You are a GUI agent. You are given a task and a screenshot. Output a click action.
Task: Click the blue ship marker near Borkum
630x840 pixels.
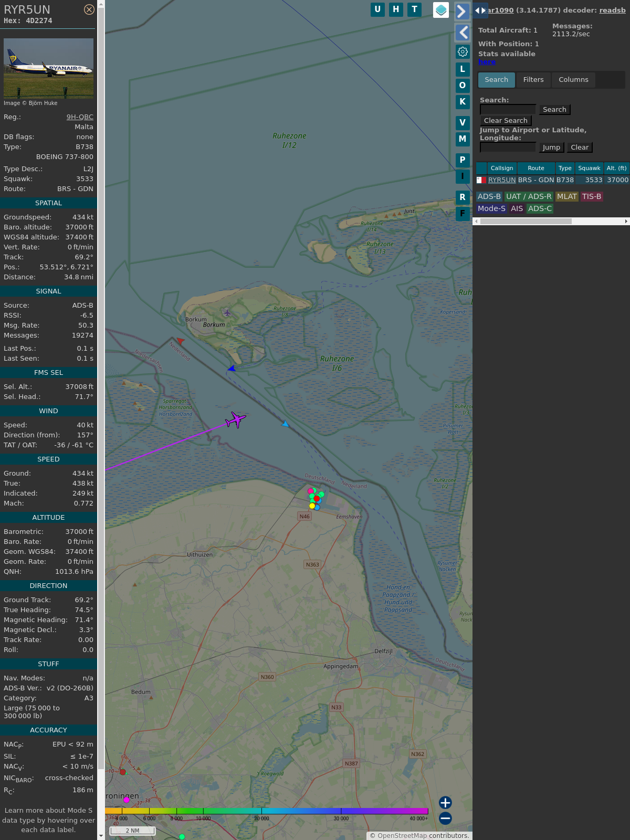[232, 368]
